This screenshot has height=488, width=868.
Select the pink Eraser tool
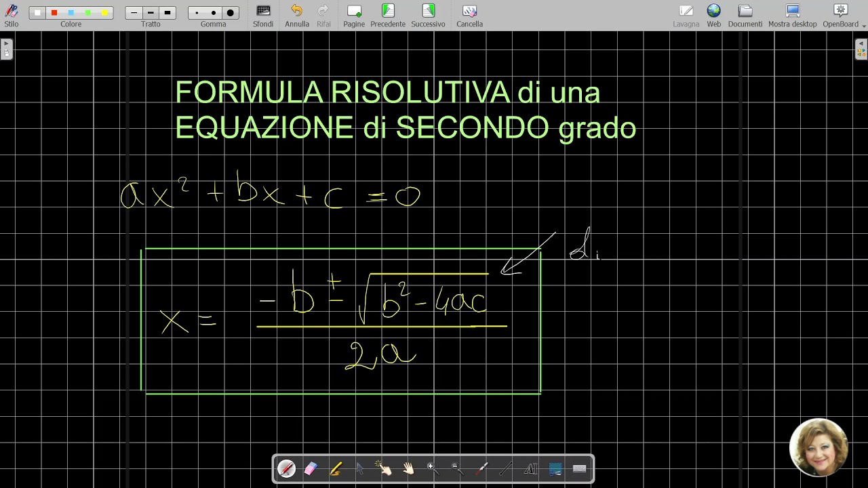(x=311, y=468)
